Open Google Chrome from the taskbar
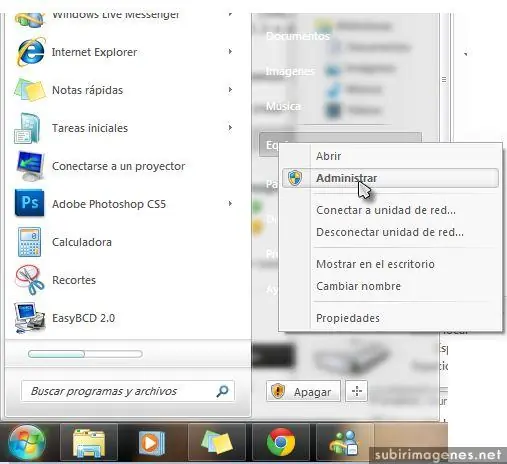This screenshot has width=507, height=464. tap(281, 442)
